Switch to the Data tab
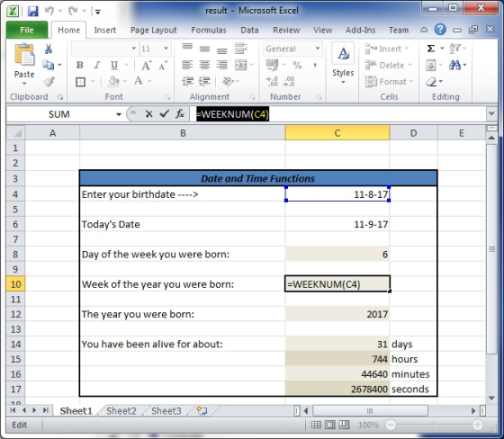504x439 pixels. [249, 31]
